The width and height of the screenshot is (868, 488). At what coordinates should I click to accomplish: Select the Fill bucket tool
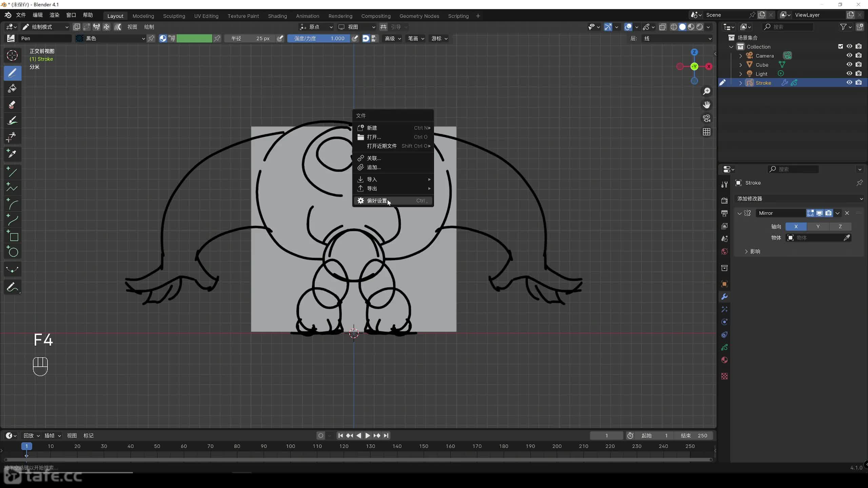coord(12,89)
